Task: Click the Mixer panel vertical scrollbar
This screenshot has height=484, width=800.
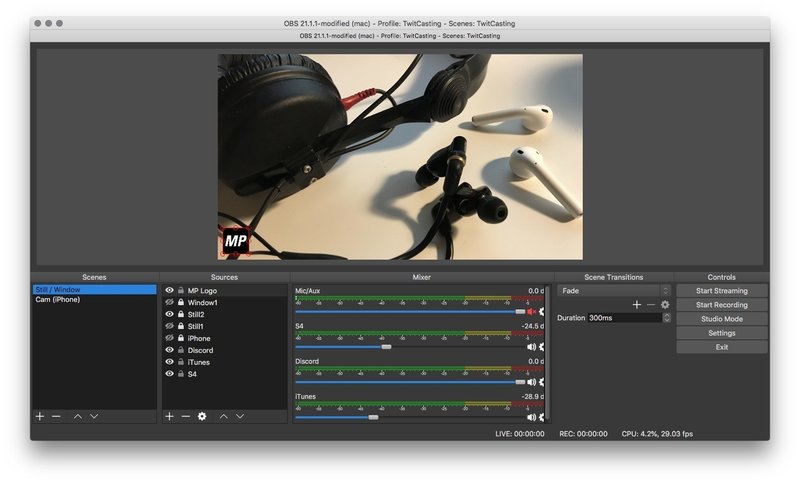Action: click(x=547, y=353)
